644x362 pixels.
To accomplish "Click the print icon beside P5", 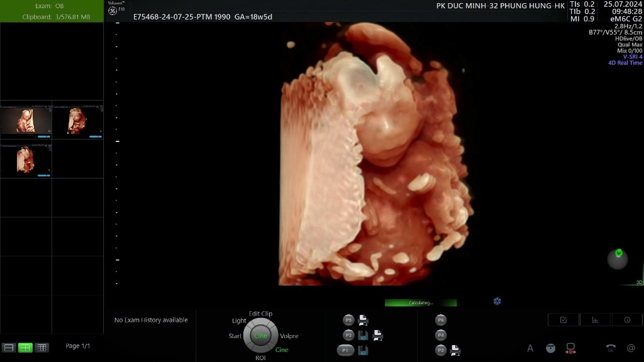I will click(364, 320).
